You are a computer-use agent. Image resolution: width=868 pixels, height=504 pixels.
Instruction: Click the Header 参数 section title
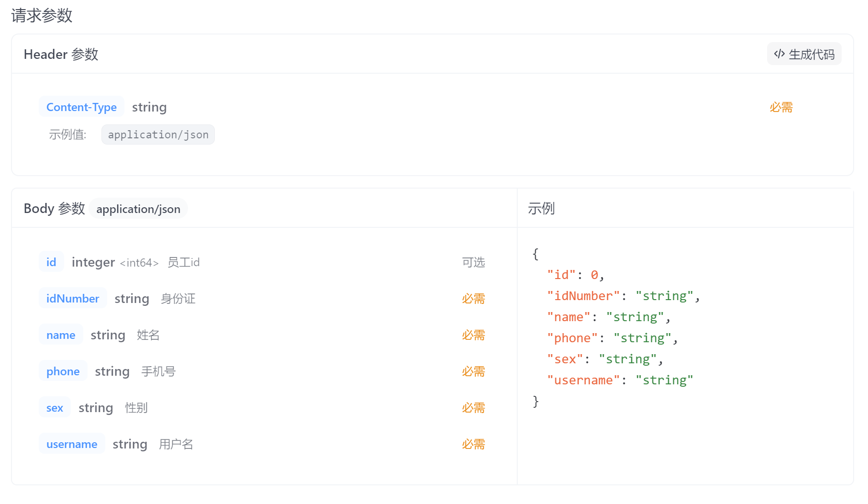click(x=61, y=55)
